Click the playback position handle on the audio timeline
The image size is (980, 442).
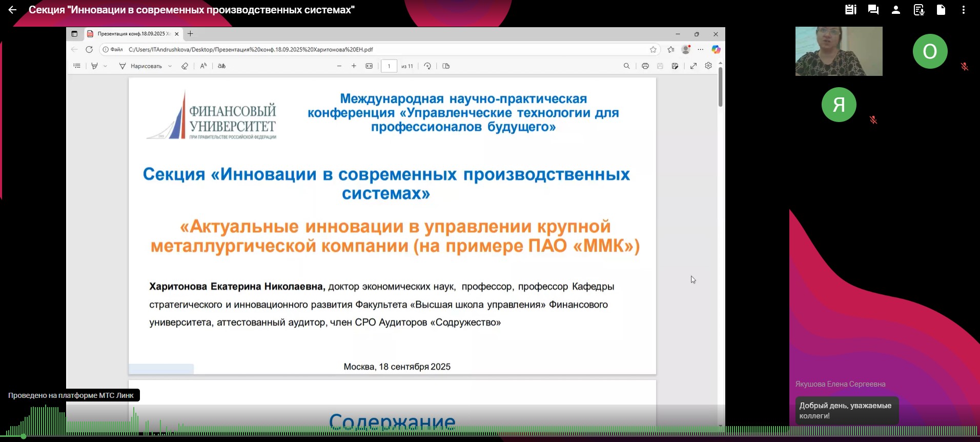click(x=24, y=436)
